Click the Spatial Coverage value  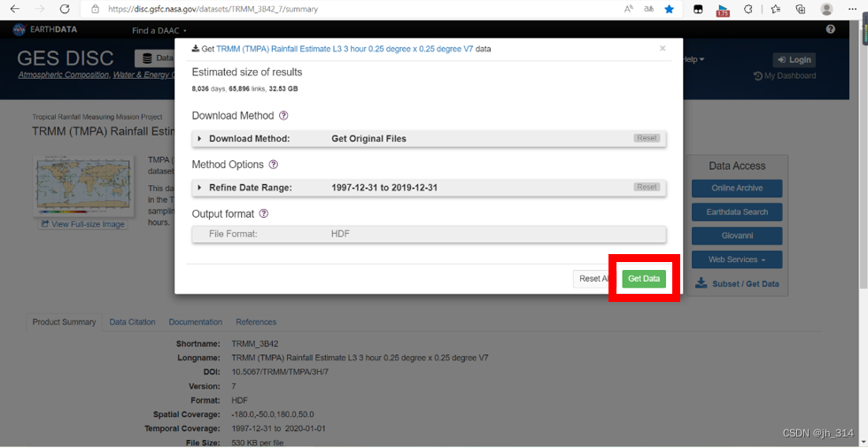273,414
